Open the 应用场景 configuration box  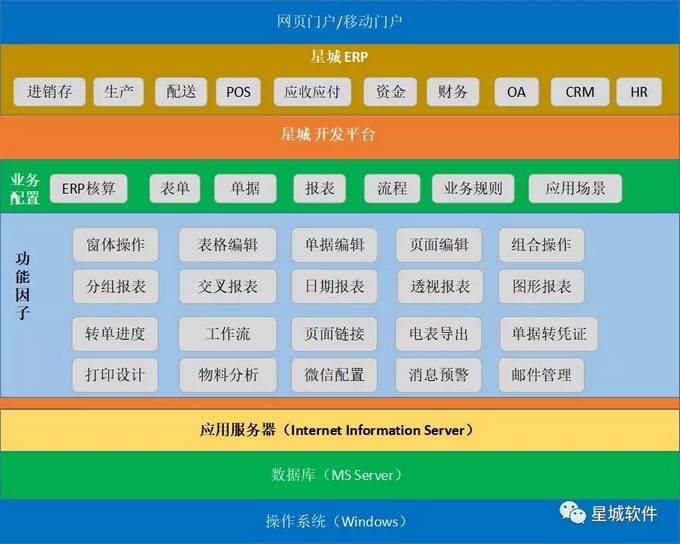click(x=575, y=188)
